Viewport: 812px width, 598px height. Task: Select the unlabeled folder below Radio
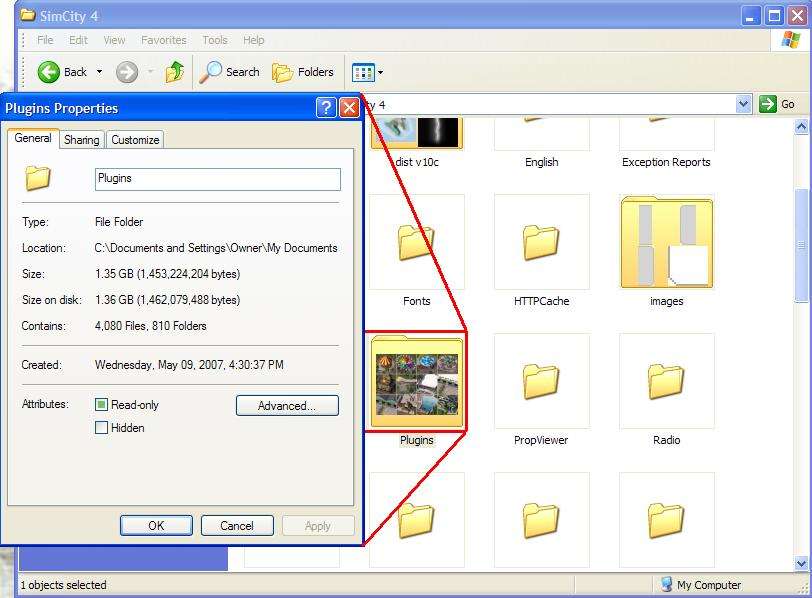click(x=666, y=520)
